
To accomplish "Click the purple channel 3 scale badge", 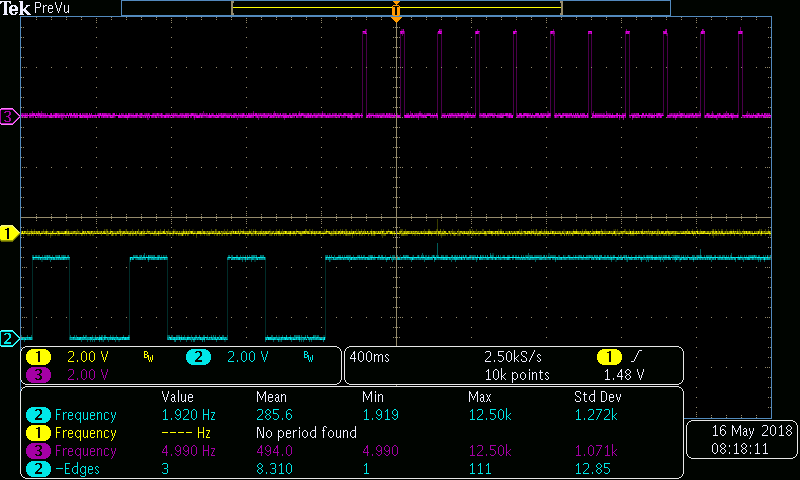I will click(38, 375).
